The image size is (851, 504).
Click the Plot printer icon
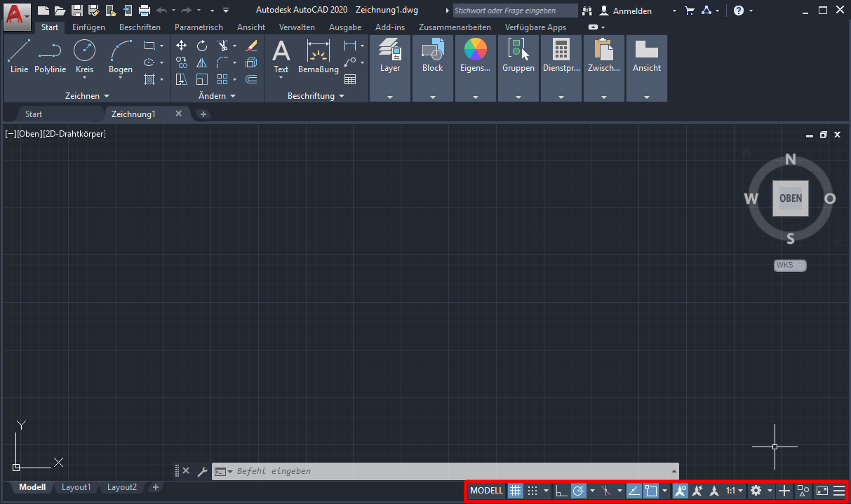click(145, 11)
